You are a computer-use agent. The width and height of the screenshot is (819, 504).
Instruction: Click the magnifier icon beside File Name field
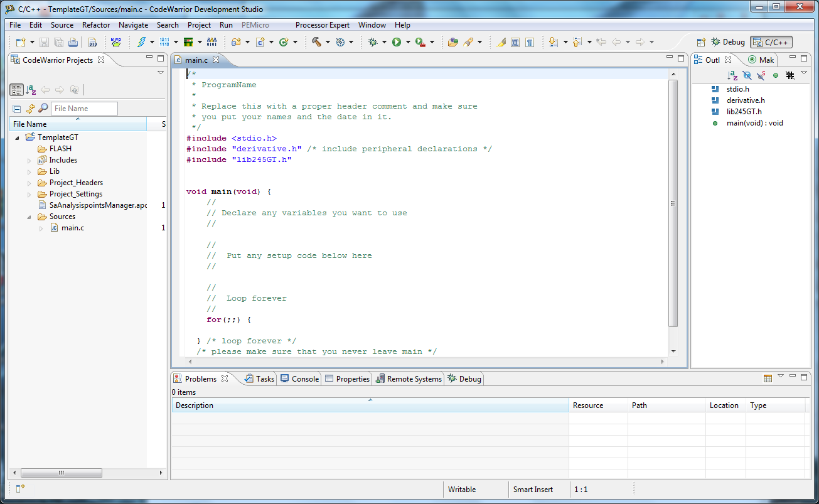tap(43, 109)
